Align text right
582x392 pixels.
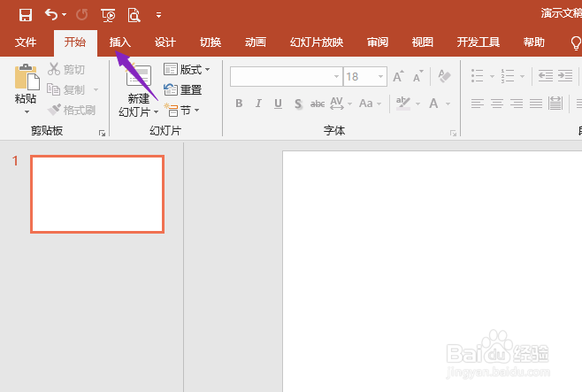click(517, 104)
